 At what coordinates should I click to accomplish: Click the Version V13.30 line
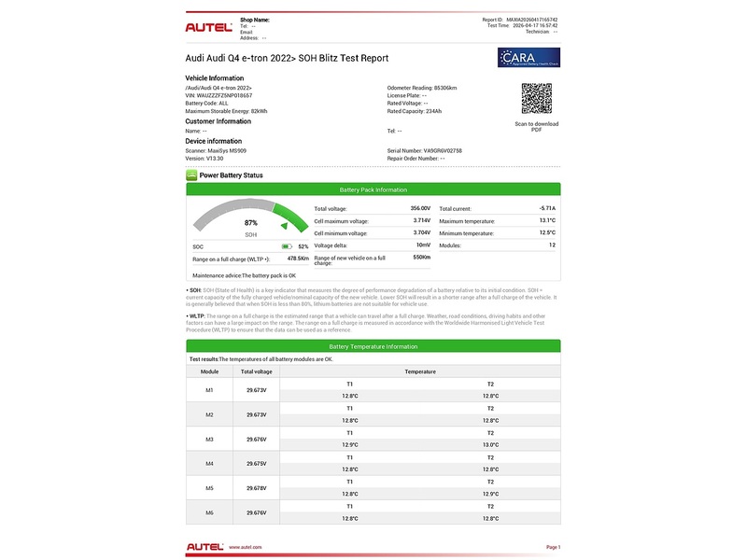204,158
